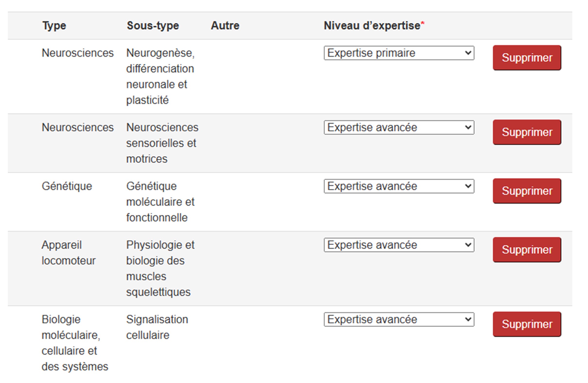Click the Appareil locomoteur type cell
This screenshot has height=383, width=588.
click(68, 253)
